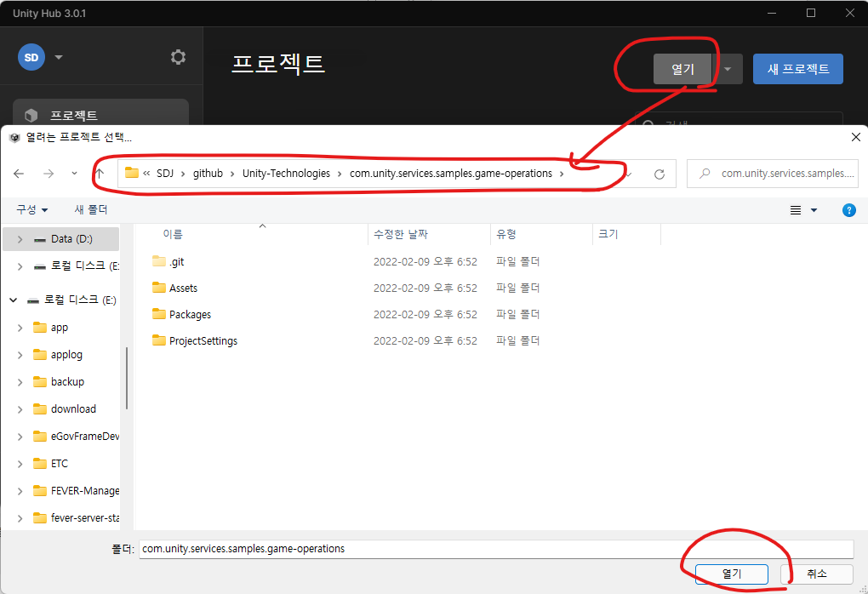This screenshot has height=594, width=868.
Task: Select ETC folder in tree
Action: (60, 463)
